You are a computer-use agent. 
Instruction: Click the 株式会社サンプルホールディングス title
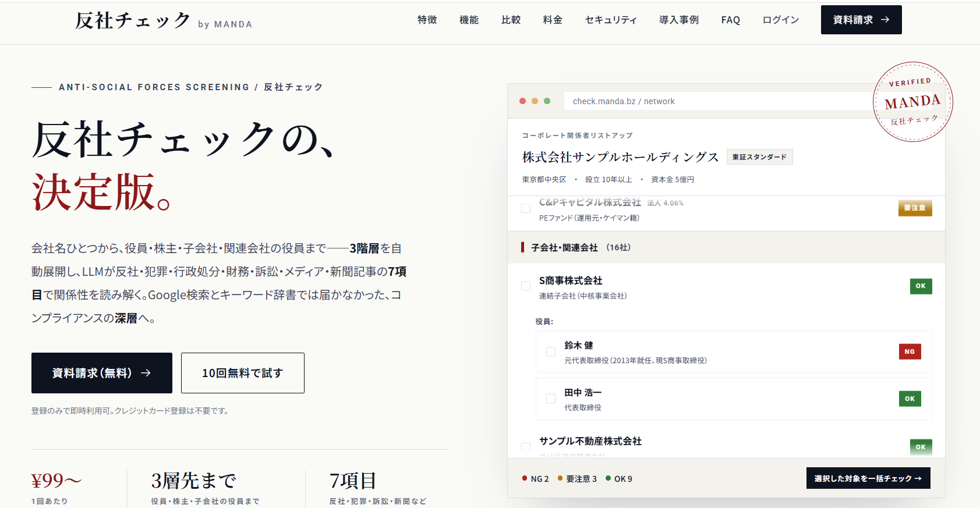click(620, 157)
